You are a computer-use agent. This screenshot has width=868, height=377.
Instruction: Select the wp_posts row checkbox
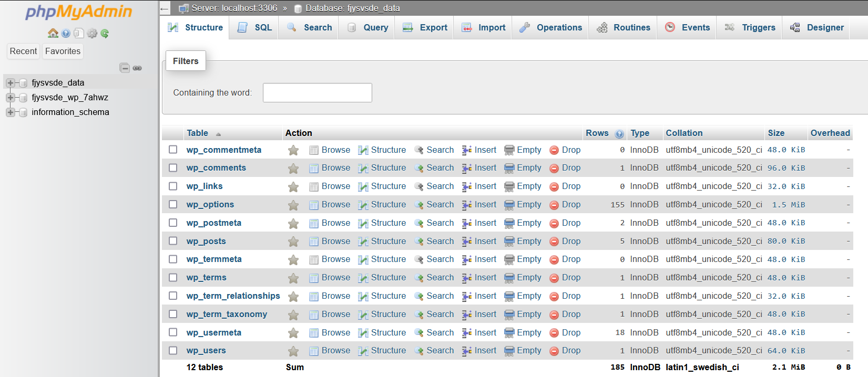(x=173, y=241)
